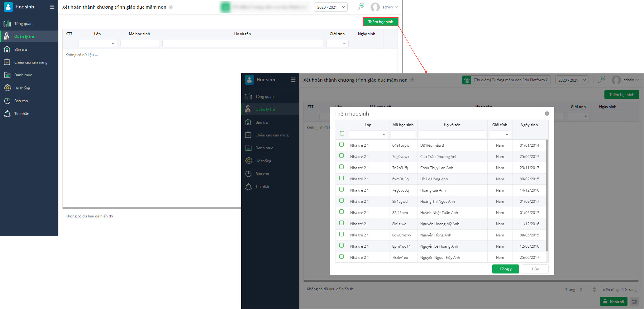Toggle hamburger menu in back window sidebar
The width and height of the screenshot is (644, 309).
click(x=52, y=7)
